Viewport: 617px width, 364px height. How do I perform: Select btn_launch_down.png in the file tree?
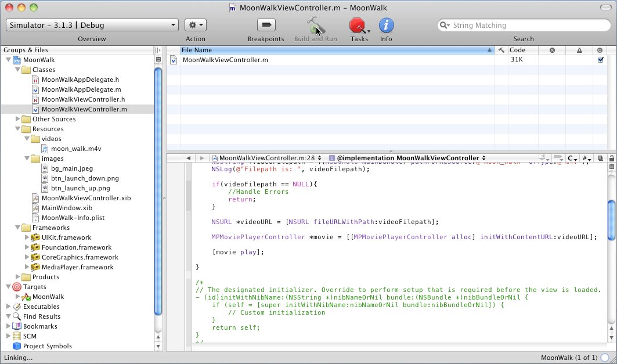[85, 178]
